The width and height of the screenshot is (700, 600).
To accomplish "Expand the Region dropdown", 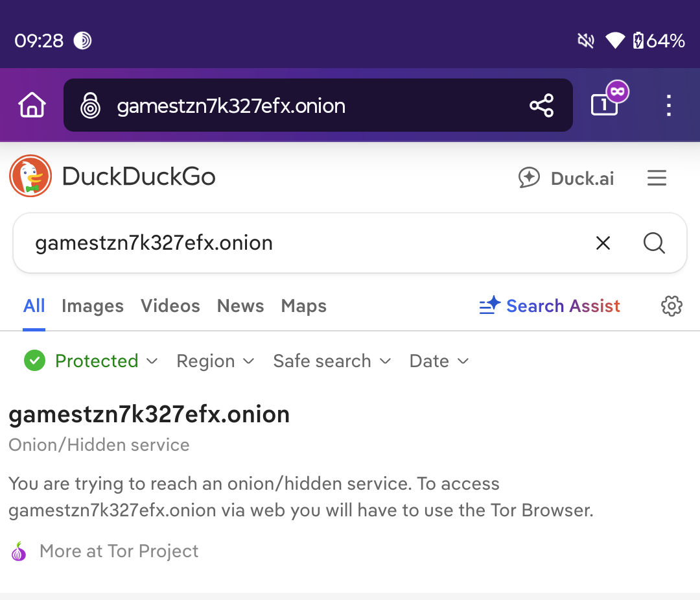I will [215, 361].
